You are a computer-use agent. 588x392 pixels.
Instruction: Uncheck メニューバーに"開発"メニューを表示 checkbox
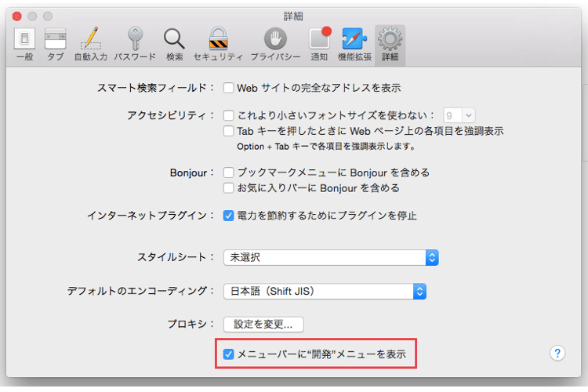tap(229, 354)
